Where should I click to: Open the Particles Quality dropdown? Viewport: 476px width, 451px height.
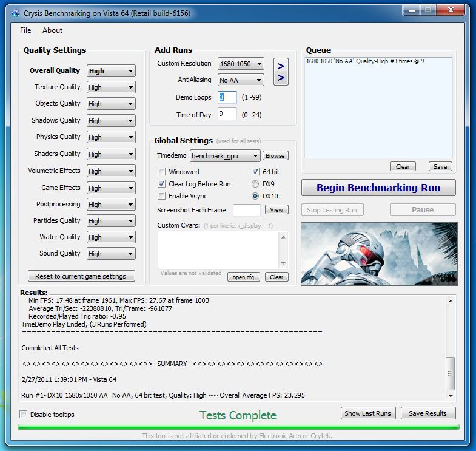point(111,221)
